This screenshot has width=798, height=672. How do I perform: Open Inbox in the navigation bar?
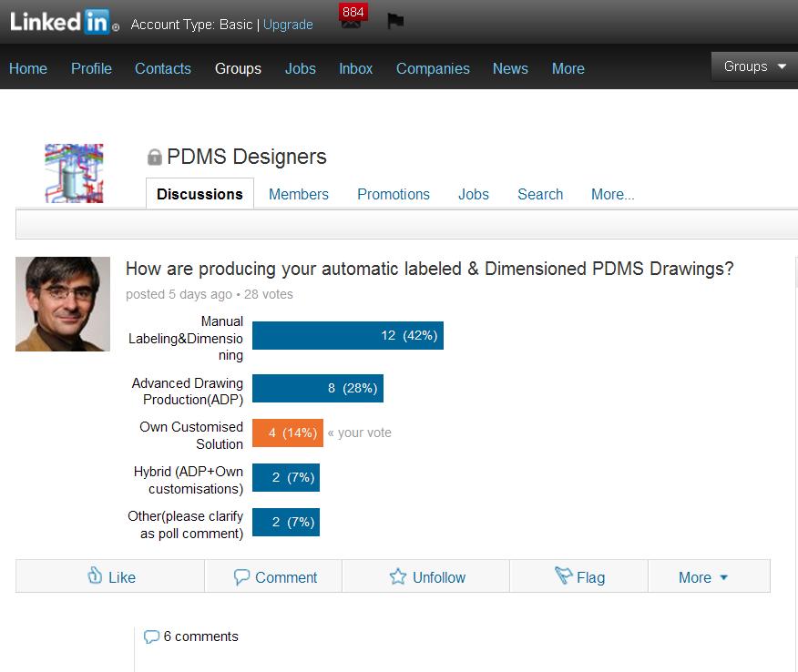[356, 68]
